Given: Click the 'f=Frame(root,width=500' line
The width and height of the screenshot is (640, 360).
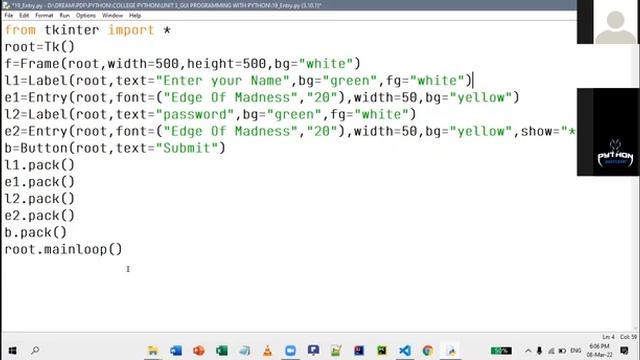Looking at the screenshot, I should 182,64.
